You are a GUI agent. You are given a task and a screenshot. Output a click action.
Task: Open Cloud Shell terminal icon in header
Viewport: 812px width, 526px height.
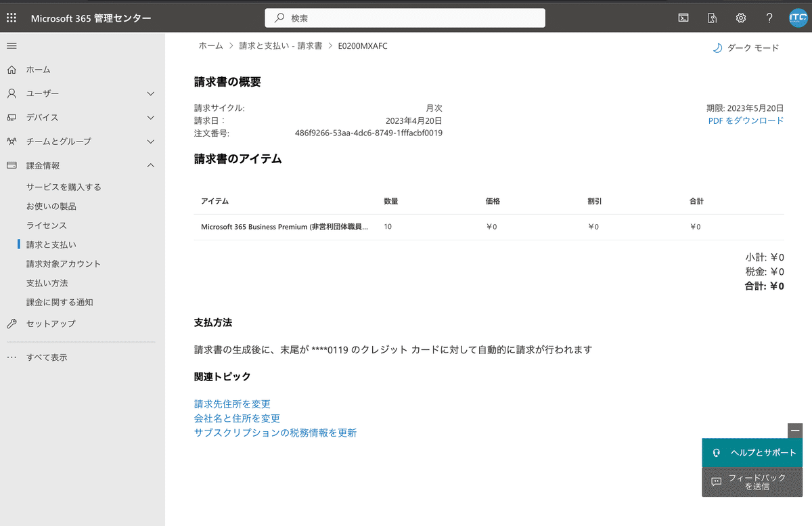(683, 18)
